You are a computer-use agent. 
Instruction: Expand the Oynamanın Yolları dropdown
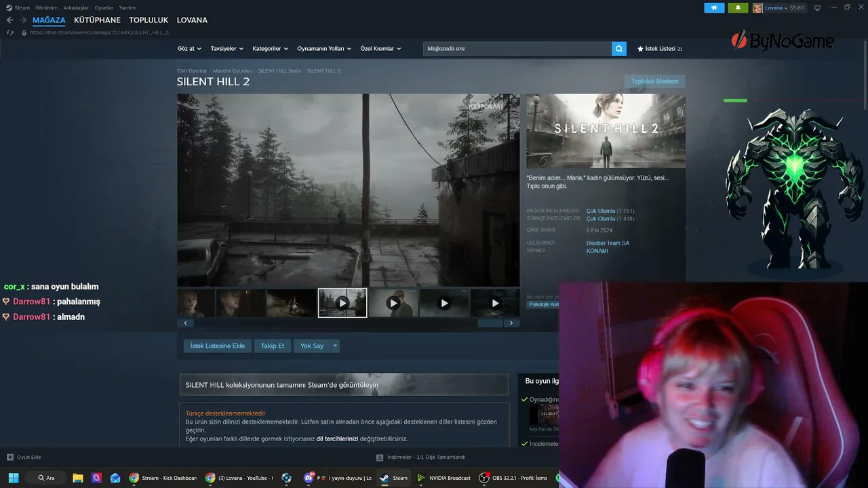tap(324, 49)
